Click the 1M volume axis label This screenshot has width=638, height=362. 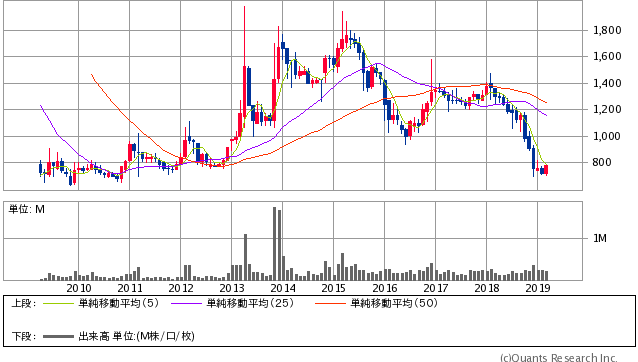[x=600, y=238]
